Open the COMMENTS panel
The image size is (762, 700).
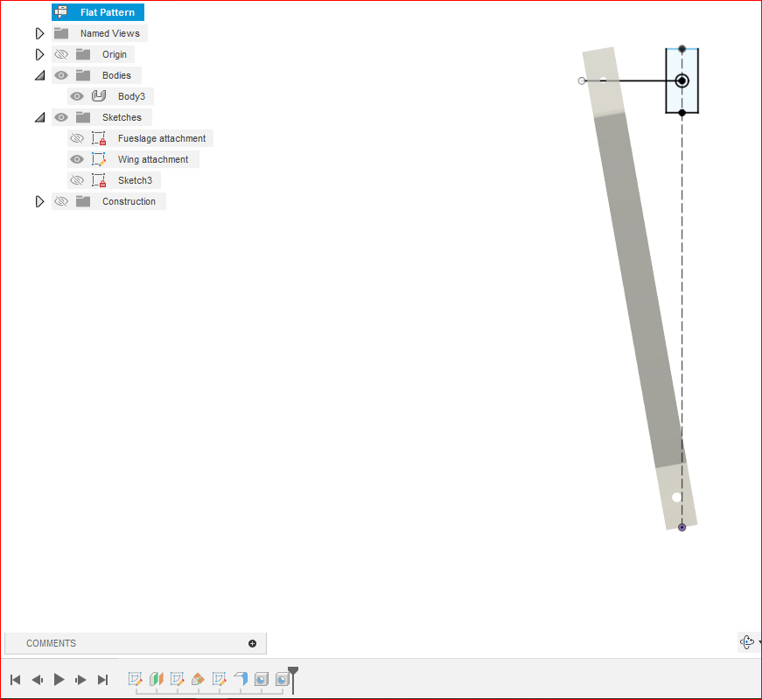coord(51,643)
